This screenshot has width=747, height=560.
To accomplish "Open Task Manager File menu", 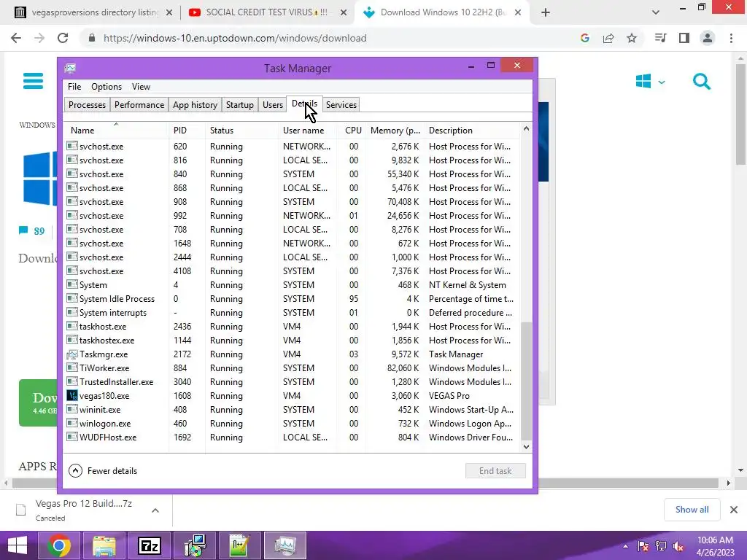I will [x=74, y=87].
